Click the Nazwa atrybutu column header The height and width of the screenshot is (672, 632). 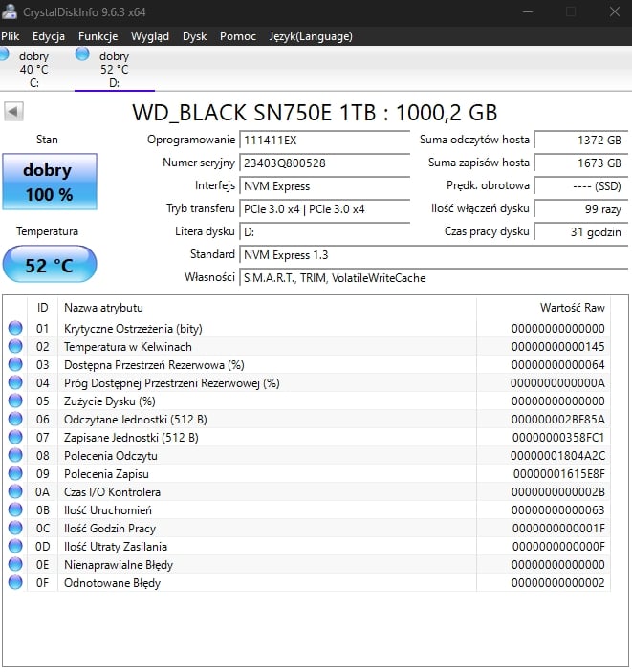103,308
